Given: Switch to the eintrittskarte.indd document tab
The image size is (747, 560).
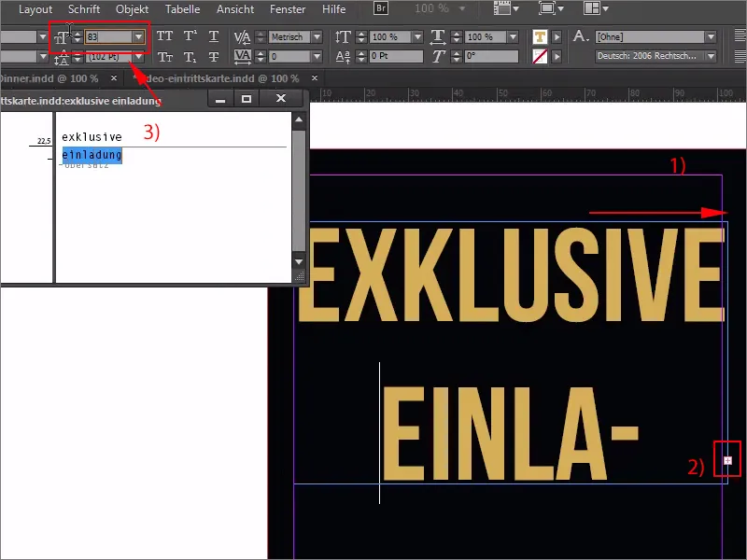Looking at the screenshot, I should (x=216, y=78).
